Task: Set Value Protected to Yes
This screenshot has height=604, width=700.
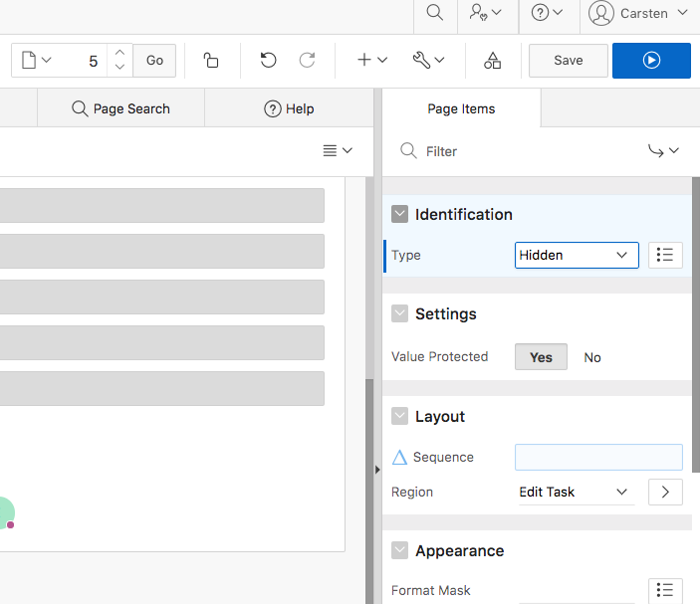Action: 541,357
